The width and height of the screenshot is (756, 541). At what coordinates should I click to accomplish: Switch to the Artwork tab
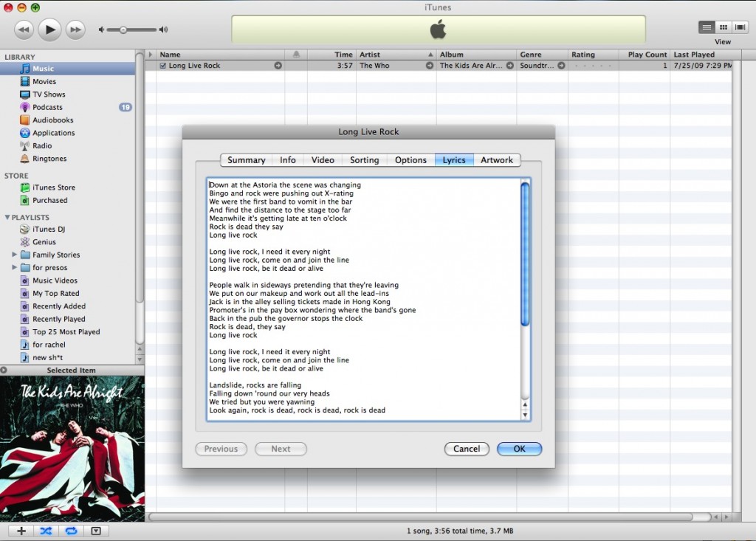497,159
